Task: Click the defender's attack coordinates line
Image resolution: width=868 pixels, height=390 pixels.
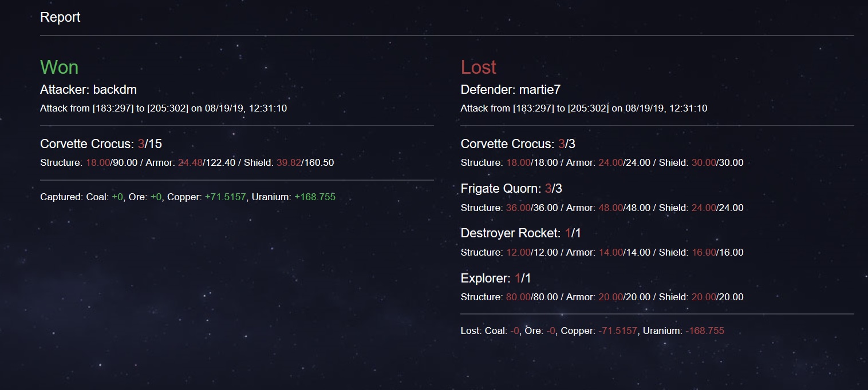Action: tap(584, 108)
